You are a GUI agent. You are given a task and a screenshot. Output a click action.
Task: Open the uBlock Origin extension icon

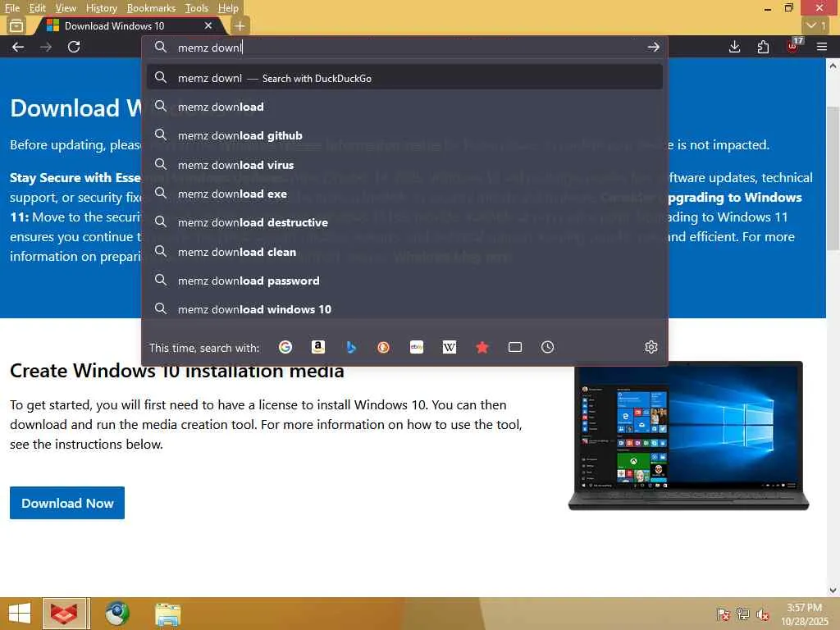pyautogui.click(x=793, y=47)
